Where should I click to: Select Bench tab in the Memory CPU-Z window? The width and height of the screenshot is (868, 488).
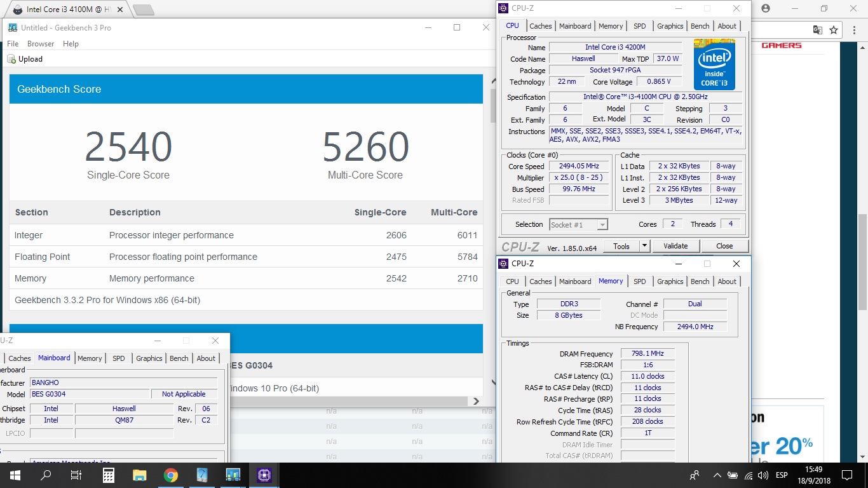click(x=700, y=281)
